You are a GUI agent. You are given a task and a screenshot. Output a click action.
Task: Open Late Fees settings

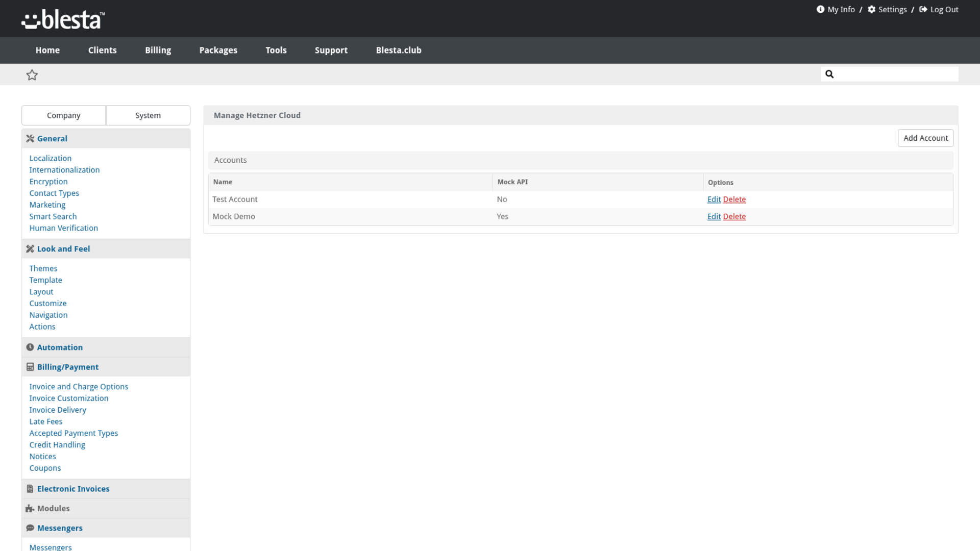pyautogui.click(x=45, y=421)
